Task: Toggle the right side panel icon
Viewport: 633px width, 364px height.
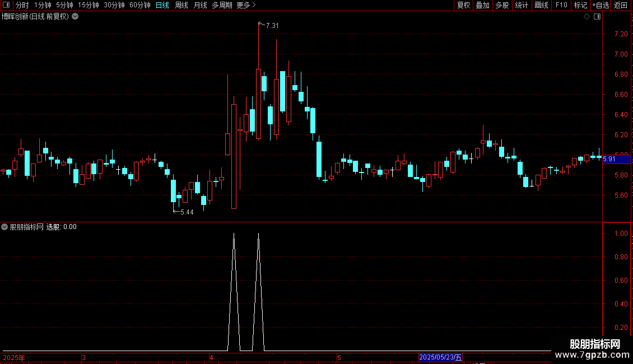Action: click(597, 17)
